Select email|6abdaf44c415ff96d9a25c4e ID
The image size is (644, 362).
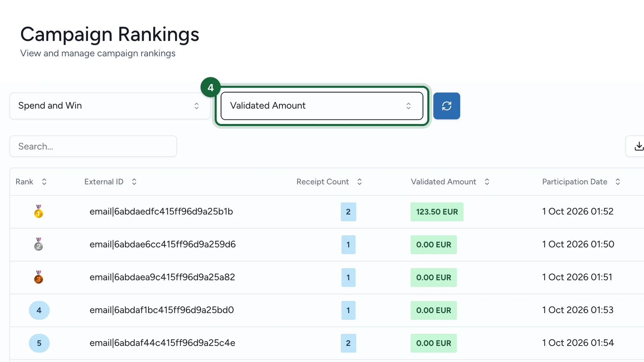(162, 343)
